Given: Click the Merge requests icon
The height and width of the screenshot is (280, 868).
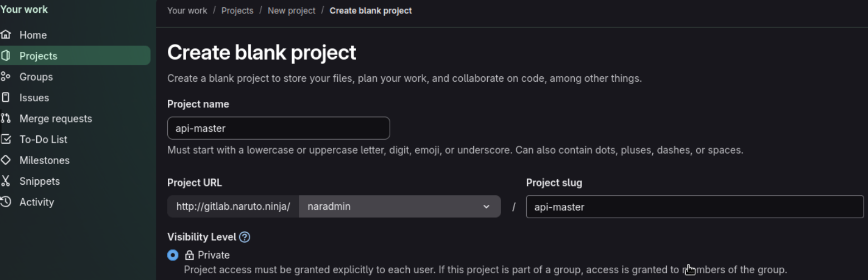Looking at the screenshot, I should click(x=6, y=119).
